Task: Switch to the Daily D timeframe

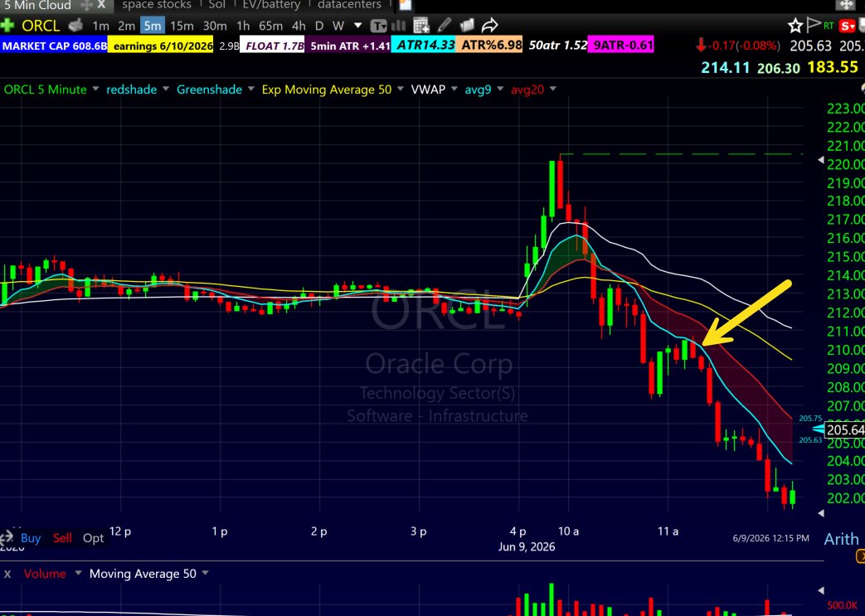Action: pos(318,26)
